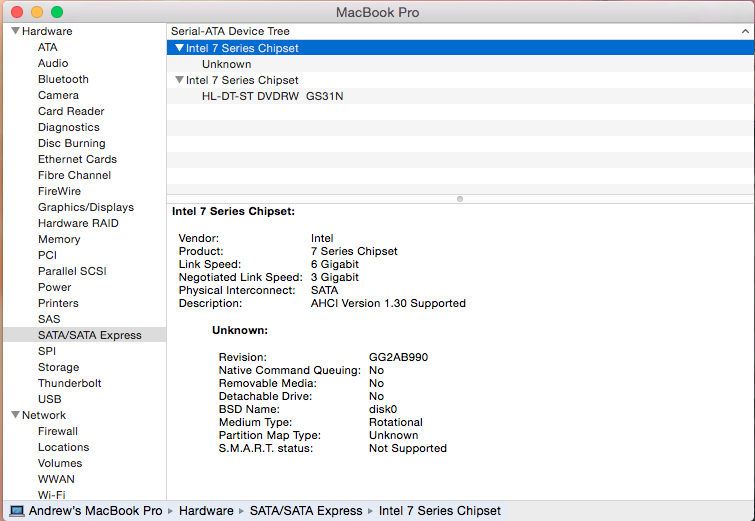Select the Unknown drive row in device tree
Screen dimensions: 755x521
460,64
